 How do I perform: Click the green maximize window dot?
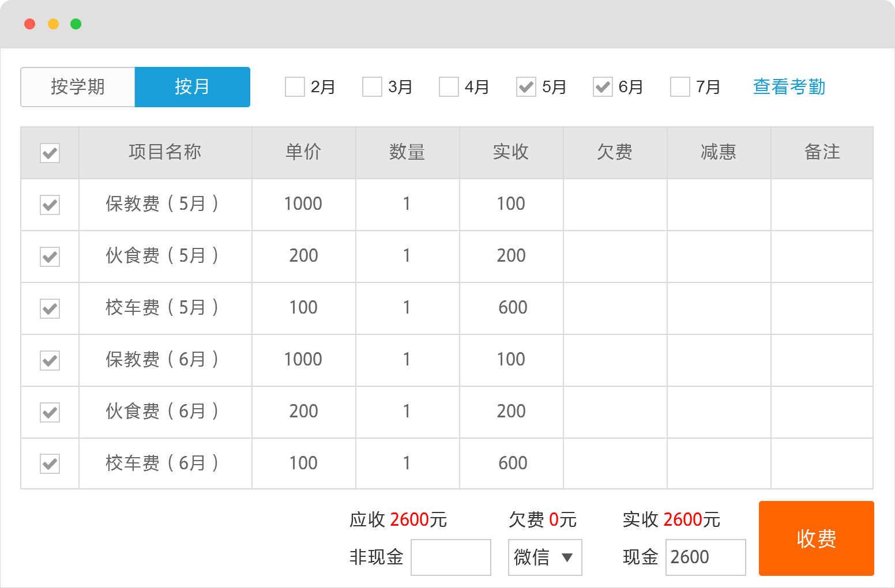click(76, 24)
